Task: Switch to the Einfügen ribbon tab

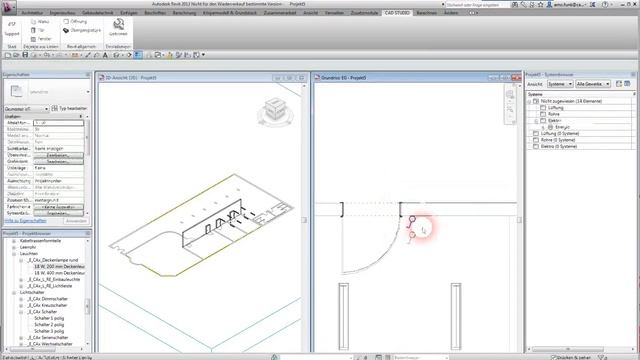Action: (x=129, y=13)
